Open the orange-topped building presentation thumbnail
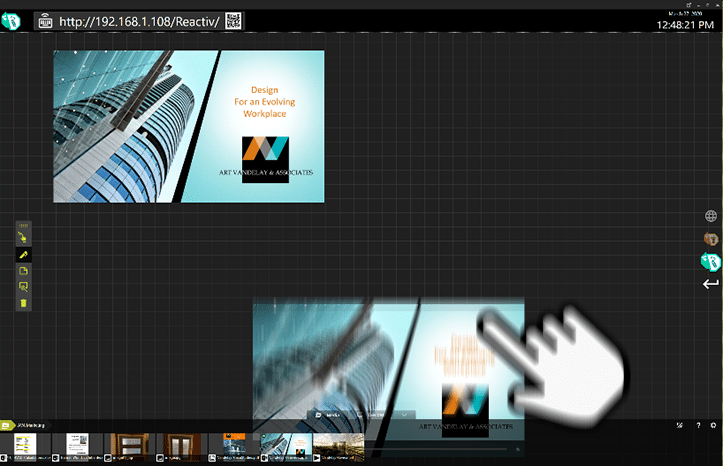Image resolution: width=723 pixels, height=466 pixels. click(x=234, y=446)
